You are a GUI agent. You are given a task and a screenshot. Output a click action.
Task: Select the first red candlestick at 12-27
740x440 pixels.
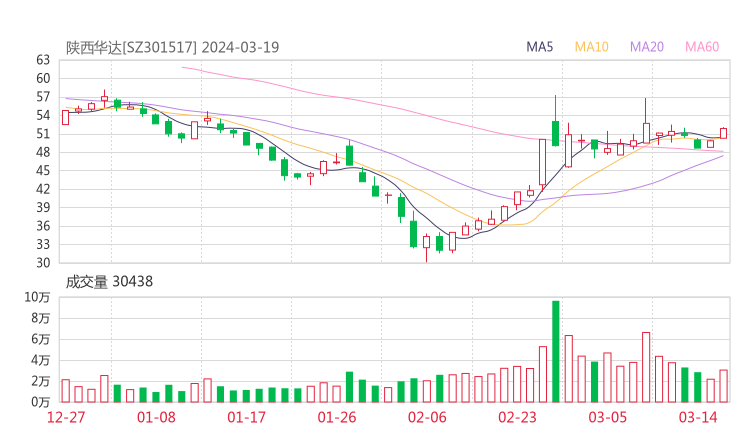click(x=66, y=118)
